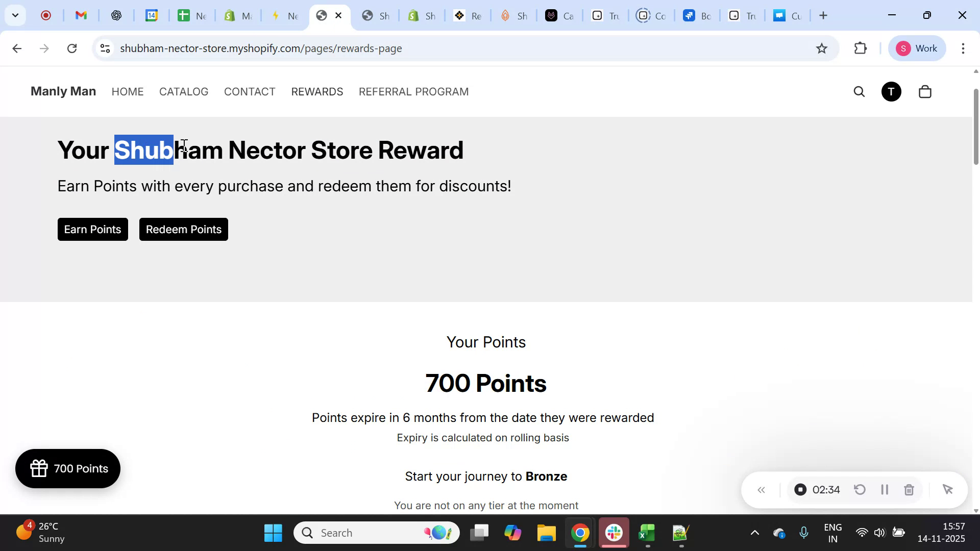980x551 pixels.
Task: Open the store search icon
Action: tap(860, 92)
